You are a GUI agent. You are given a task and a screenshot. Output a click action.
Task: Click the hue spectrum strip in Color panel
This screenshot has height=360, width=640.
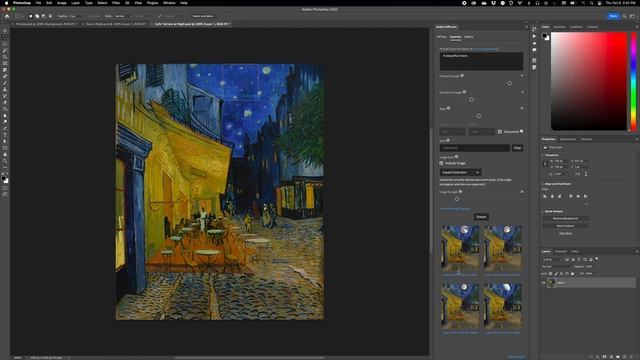pos(633,81)
